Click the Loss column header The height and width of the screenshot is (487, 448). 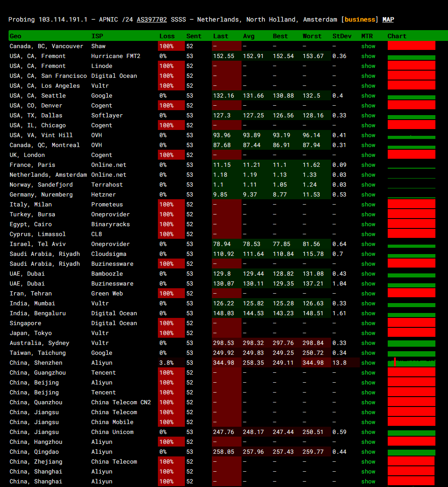point(167,36)
